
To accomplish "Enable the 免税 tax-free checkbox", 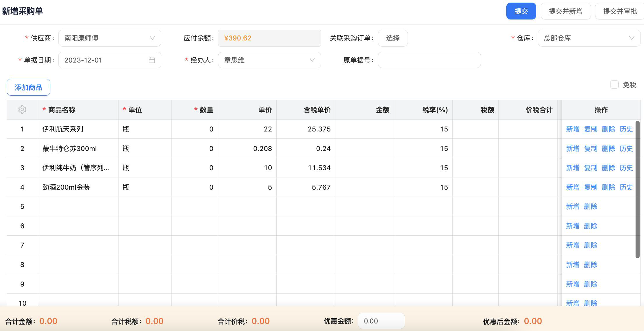I will 614,85.
